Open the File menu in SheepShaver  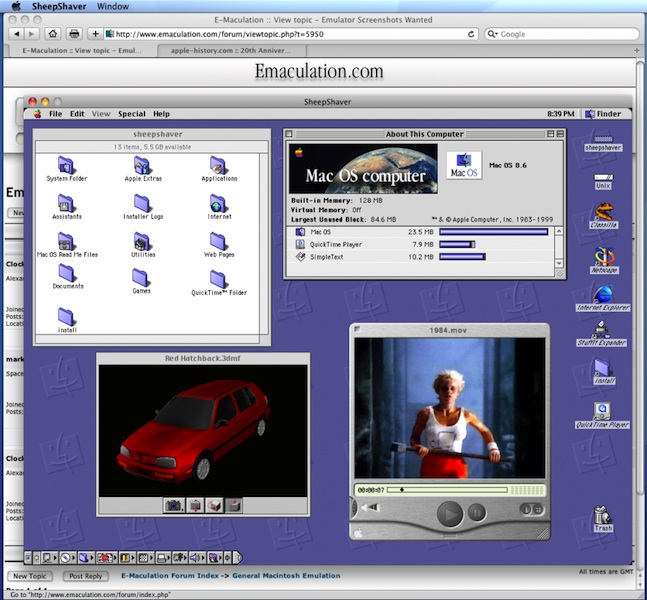tap(55, 114)
